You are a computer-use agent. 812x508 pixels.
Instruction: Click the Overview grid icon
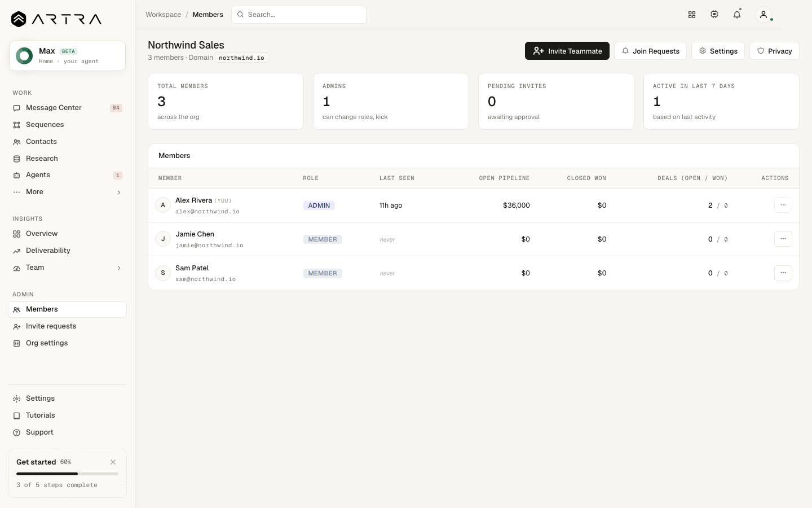coord(17,234)
